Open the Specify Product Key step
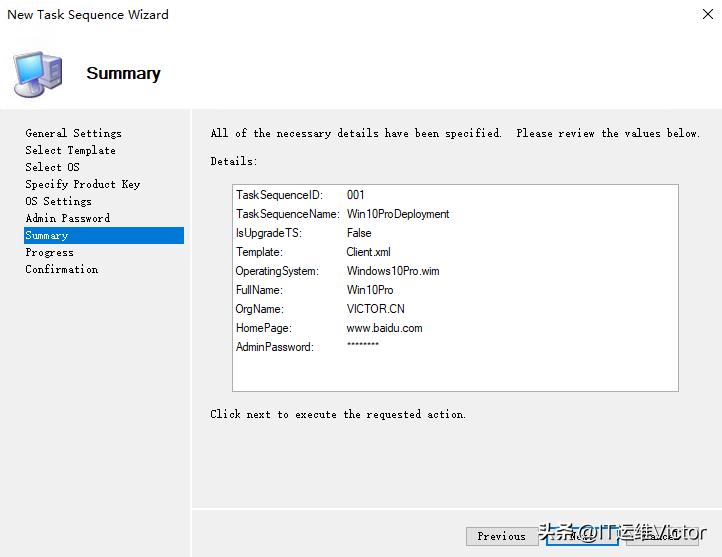Image resolution: width=722 pixels, height=557 pixels. tap(83, 184)
